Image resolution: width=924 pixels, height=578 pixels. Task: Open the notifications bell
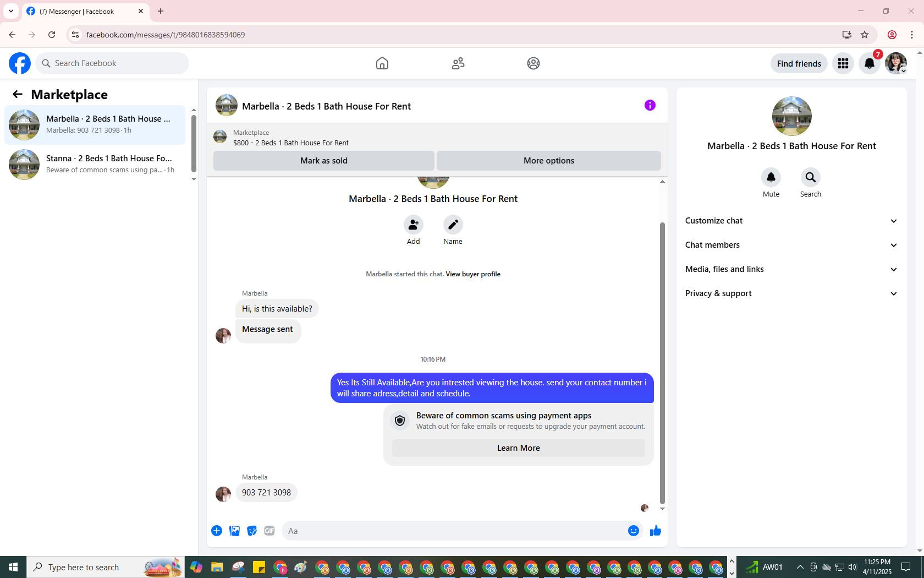tap(870, 63)
